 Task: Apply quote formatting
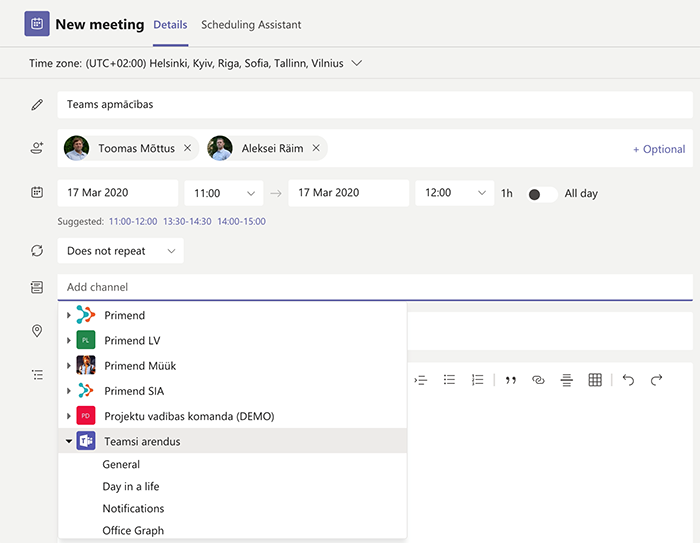click(x=510, y=380)
